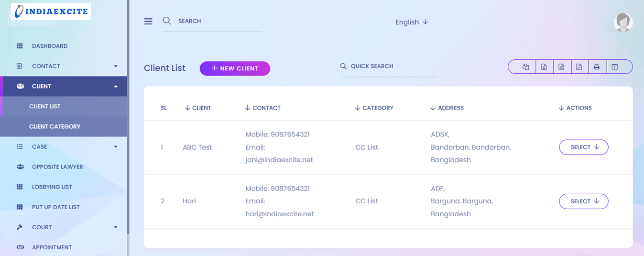Toggle the hamburger sidebar menu

coord(148,22)
